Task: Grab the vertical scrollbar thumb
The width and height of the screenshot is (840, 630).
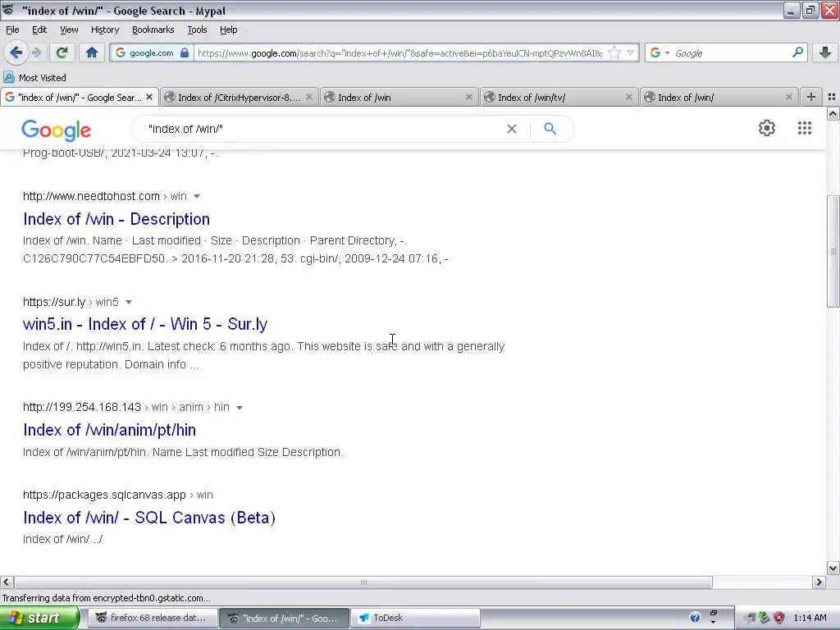Action: pyautogui.click(x=833, y=251)
